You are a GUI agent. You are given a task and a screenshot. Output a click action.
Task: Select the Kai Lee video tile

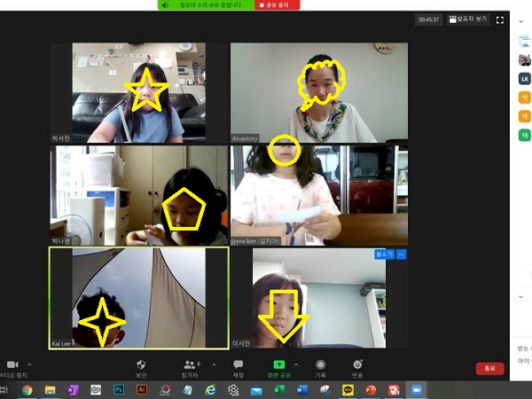pos(139,298)
